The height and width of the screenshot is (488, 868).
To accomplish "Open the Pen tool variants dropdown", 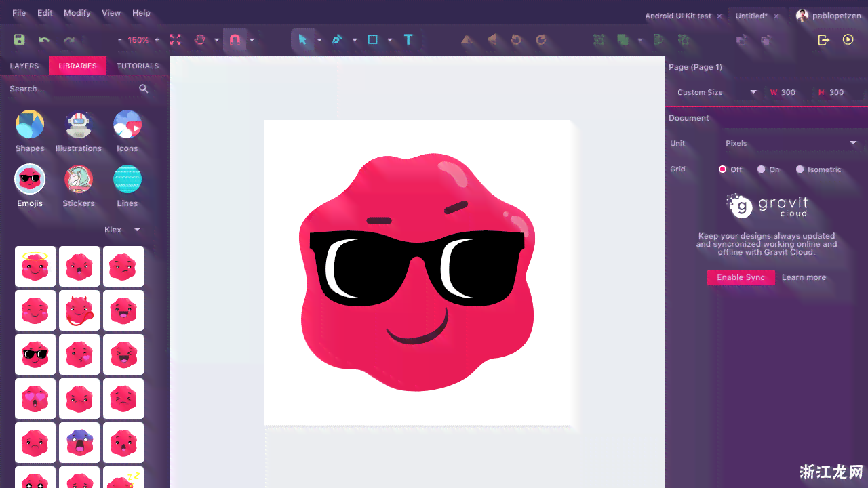I will coord(355,40).
